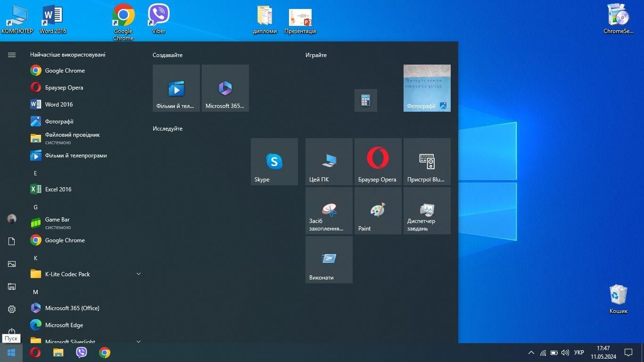Open the Браузер Opera tile
Image resolution: width=644 pixels, height=362 pixels.
pos(378,162)
